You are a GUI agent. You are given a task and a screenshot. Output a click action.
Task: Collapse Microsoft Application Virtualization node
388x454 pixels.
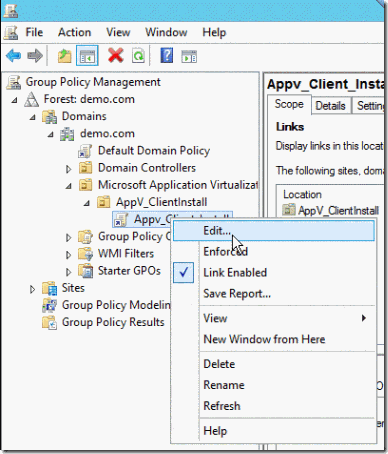(68, 186)
